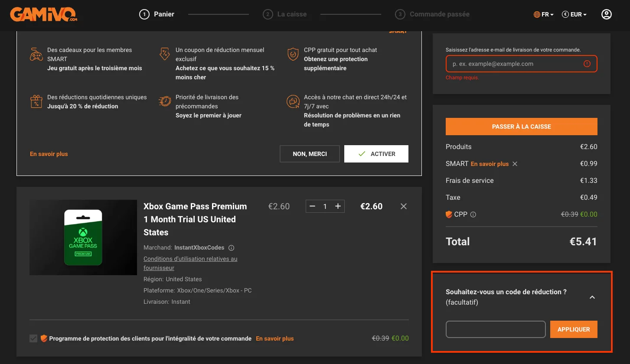Click the globe language icon
This screenshot has height=364, width=630.
point(537,15)
